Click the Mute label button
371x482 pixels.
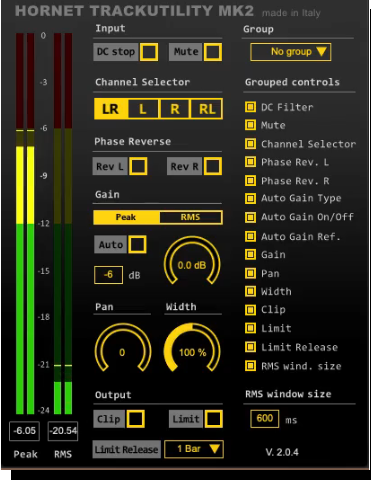click(x=186, y=52)
